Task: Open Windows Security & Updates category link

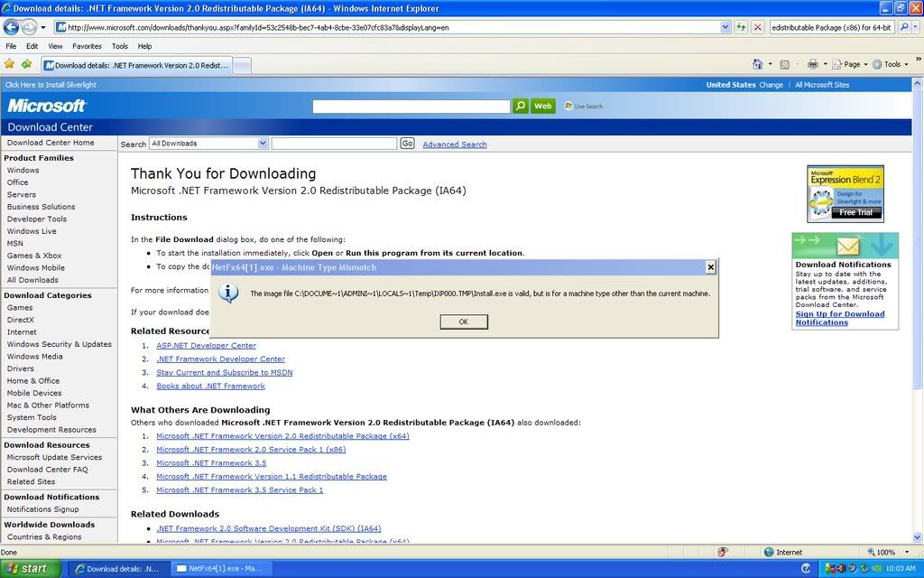Action: pos(59,344)
